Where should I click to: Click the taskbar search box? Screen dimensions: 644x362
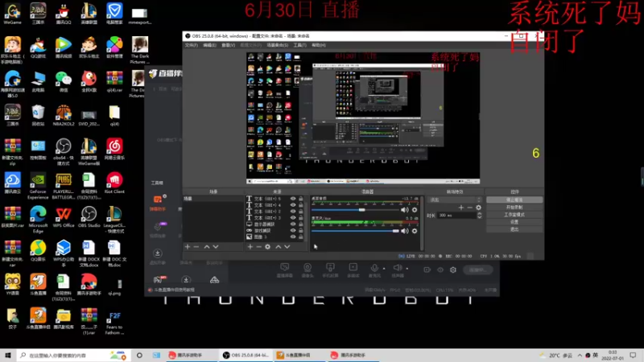[x=73, y=356]
